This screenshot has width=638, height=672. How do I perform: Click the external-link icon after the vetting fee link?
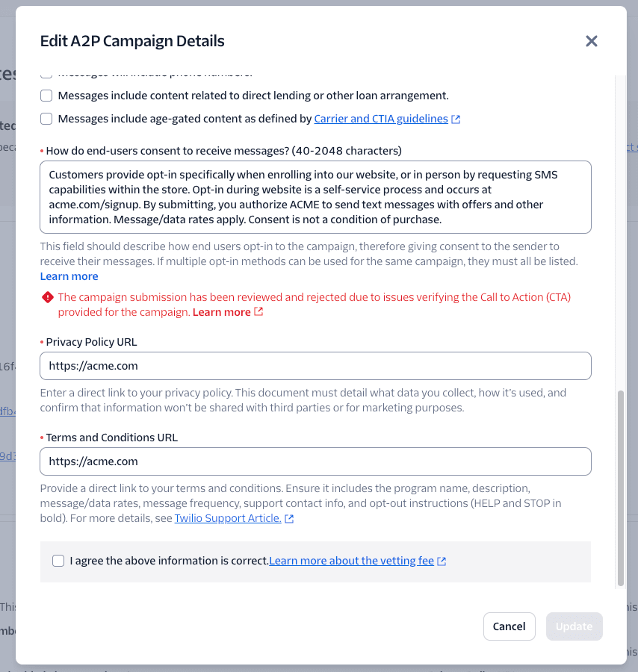[442, 560]
